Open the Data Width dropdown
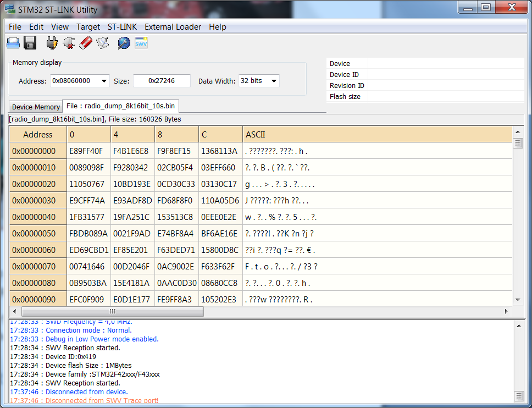The image size is (532, 408). [x=273, y=81]
